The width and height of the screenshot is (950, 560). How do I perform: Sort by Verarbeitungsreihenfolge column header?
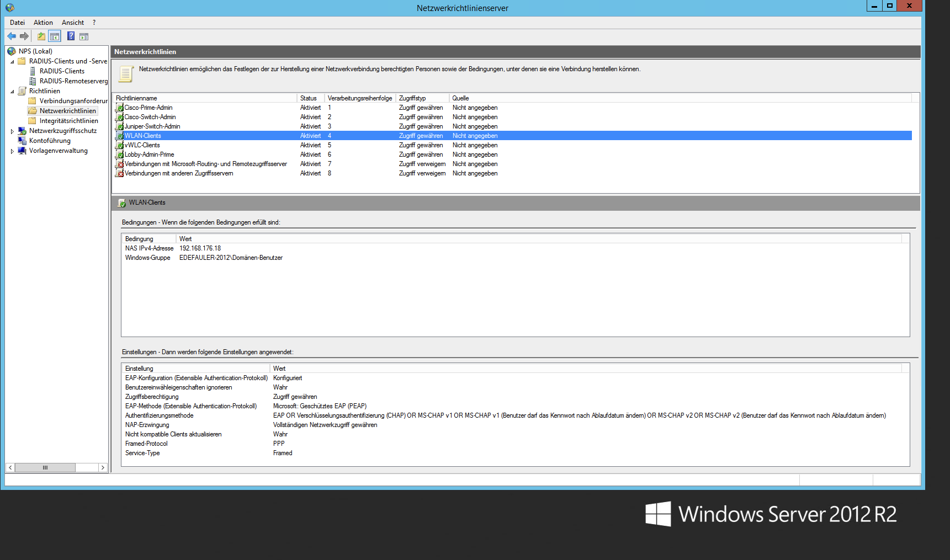click(360, 98)
